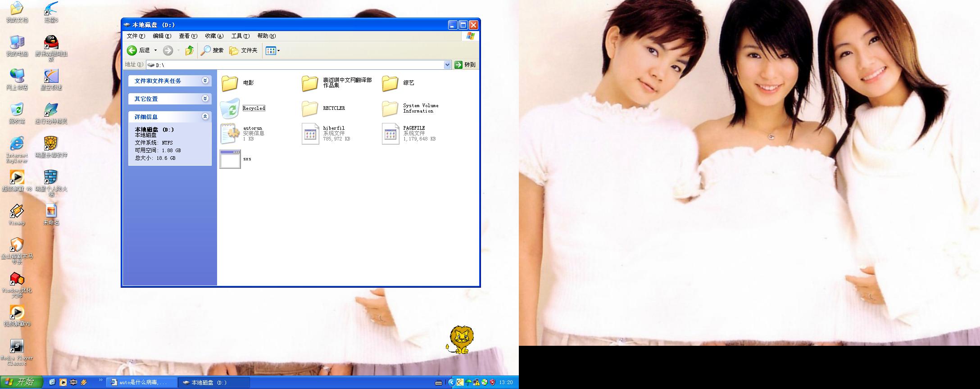Screen dimensions: 980x389
Task: Click the 本地磁盘 (D:) taskbar button
Action: click(x=214, y=382)
